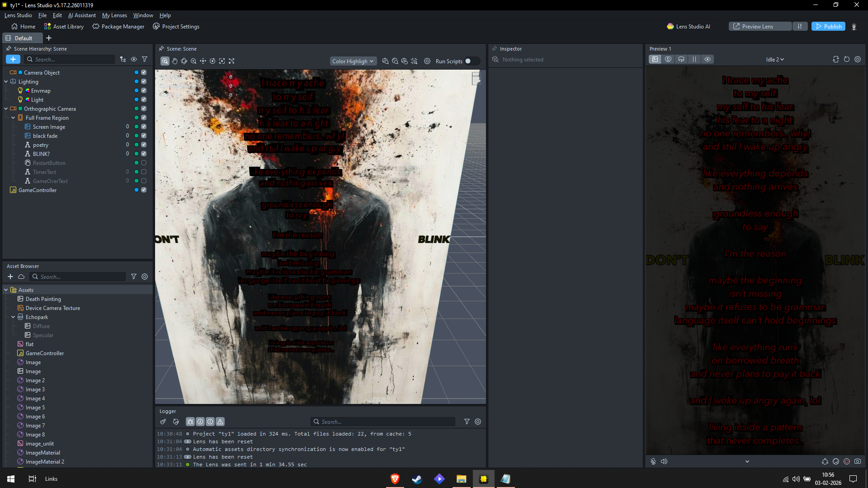Screen dimensions: 868x488
Task: Click the clear logger broom icon
Action: click(x=163, y=422)
